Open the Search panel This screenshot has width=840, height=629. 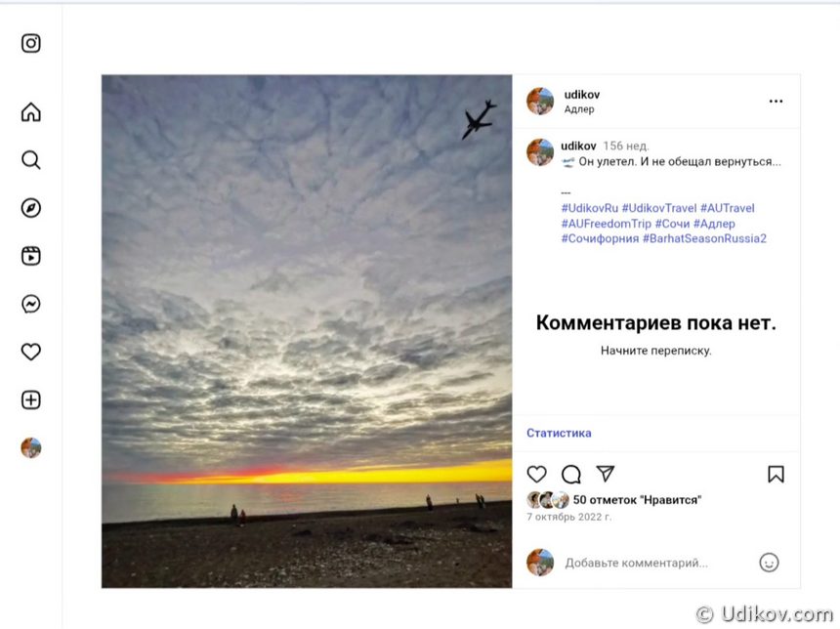click(x=31, y=160)
